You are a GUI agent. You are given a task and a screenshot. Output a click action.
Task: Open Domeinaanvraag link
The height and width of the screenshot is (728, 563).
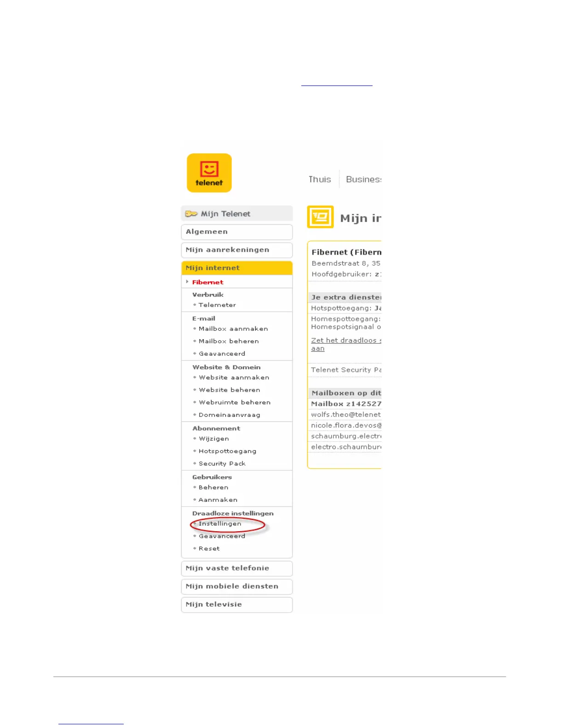[229, 415]
